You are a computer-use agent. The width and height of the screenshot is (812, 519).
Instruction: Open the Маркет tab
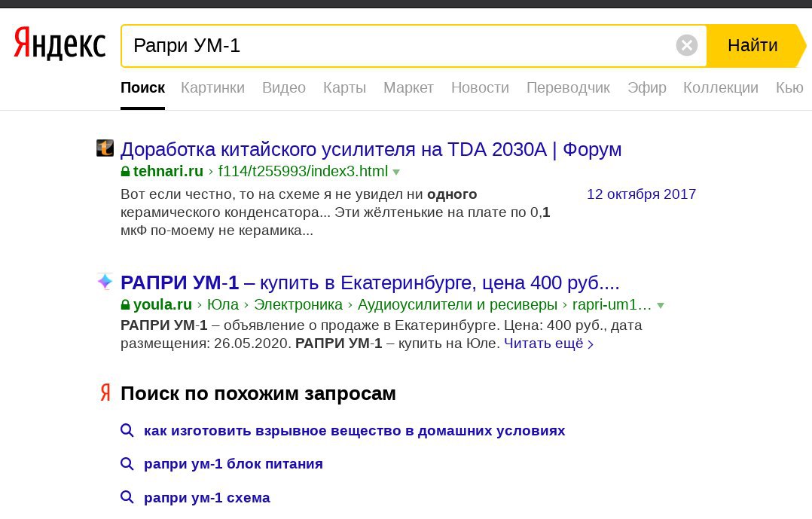point(408,87)
